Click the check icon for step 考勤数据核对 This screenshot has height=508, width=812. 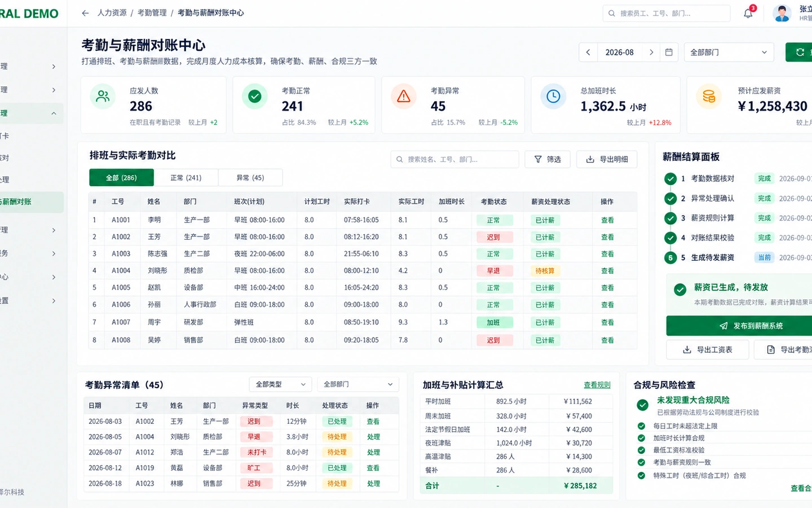(670, 179)
